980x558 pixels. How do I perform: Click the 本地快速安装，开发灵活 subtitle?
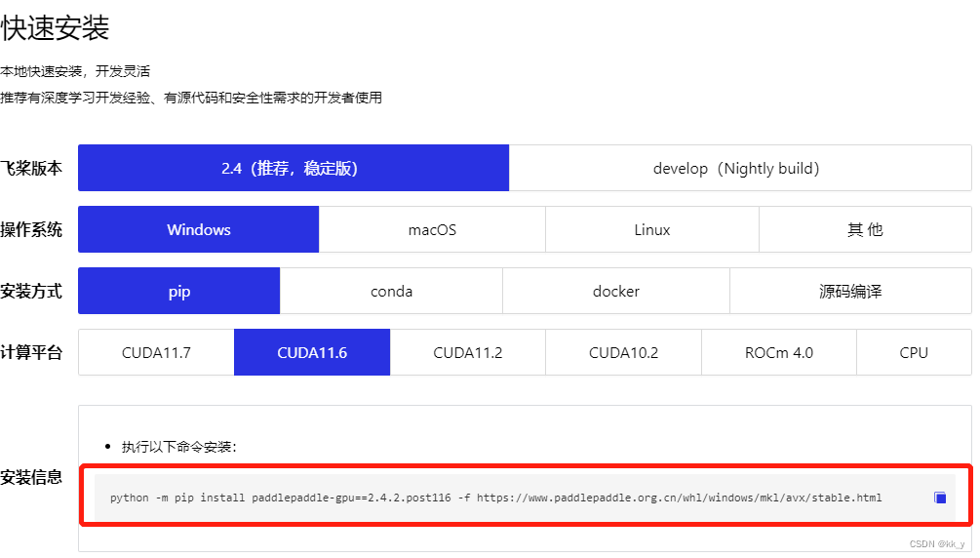pyautogui.click(x=75, y=71)
